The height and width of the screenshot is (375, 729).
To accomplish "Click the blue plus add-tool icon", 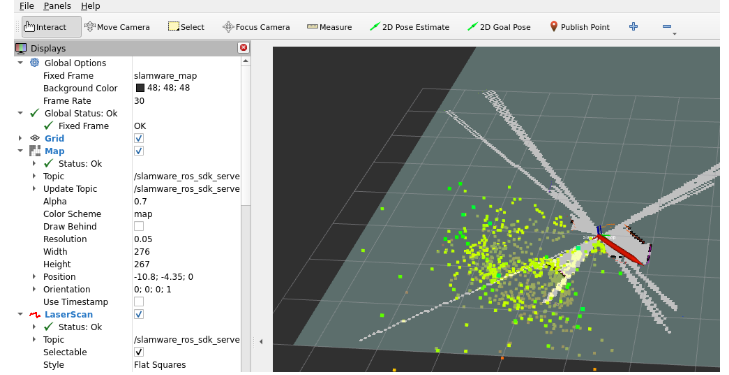I will click(633, 26).
